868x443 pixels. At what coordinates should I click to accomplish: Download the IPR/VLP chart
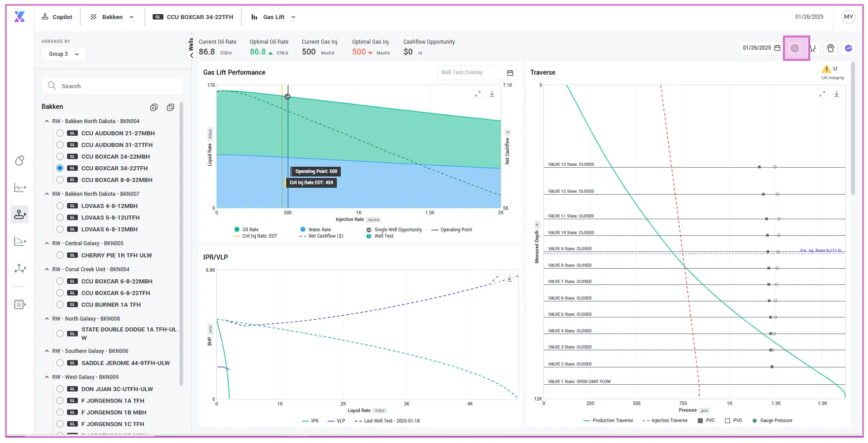(x=509, y=279)
